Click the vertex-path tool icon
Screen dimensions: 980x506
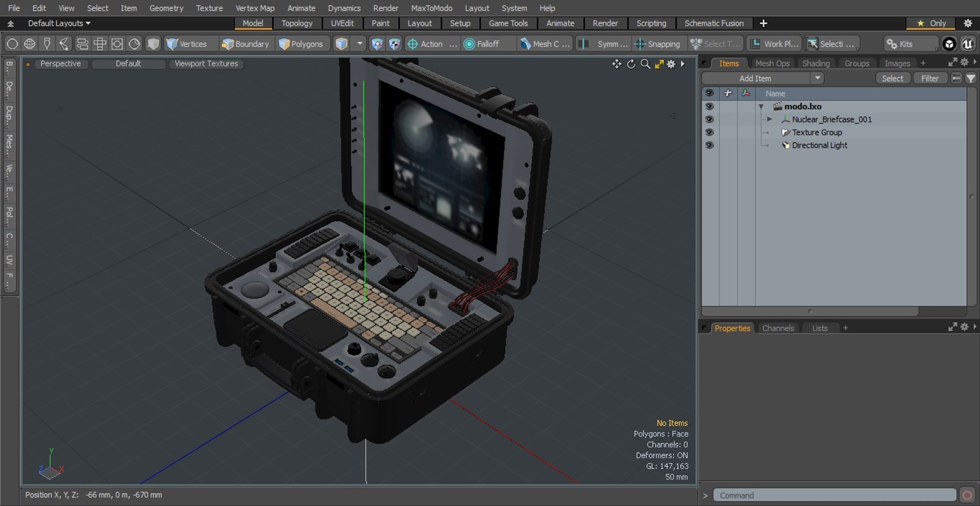click(64, 44)
